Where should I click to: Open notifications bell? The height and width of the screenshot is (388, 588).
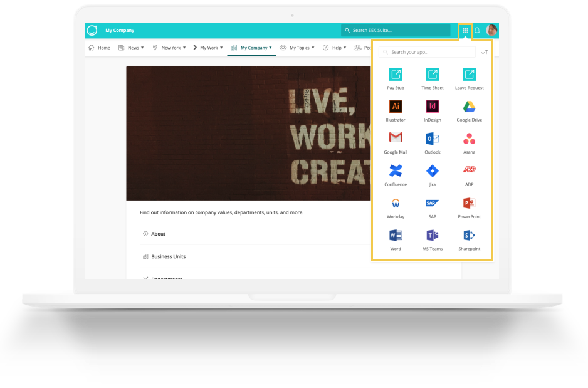(477, 30)
